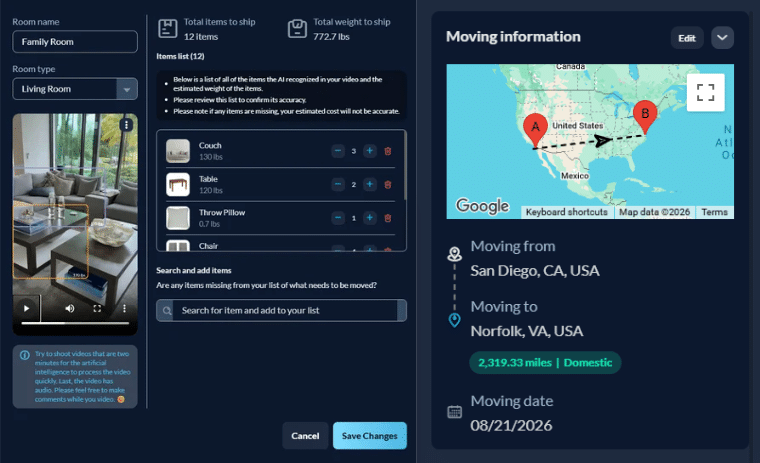This screenshot has width=760, height=463.
Task: Click the Moving date calendar icon
Action: coord(454,412)
